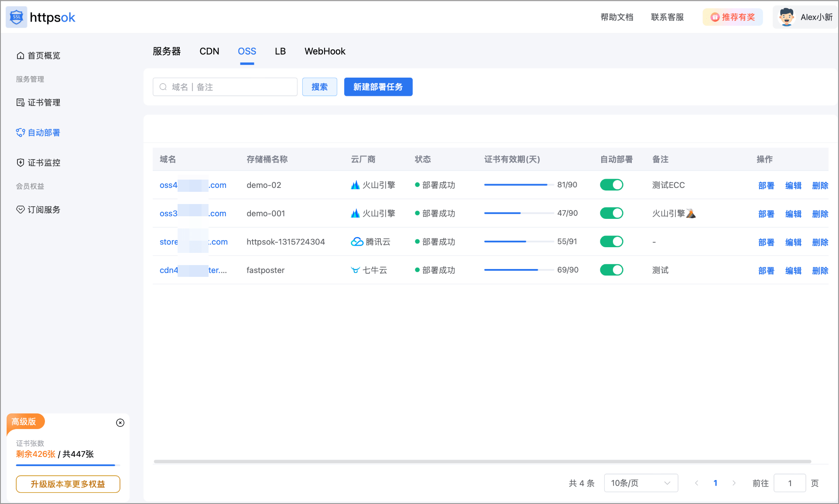Switch to the CDN tab
Screen dimensions: 839x504
pos(209,51)
